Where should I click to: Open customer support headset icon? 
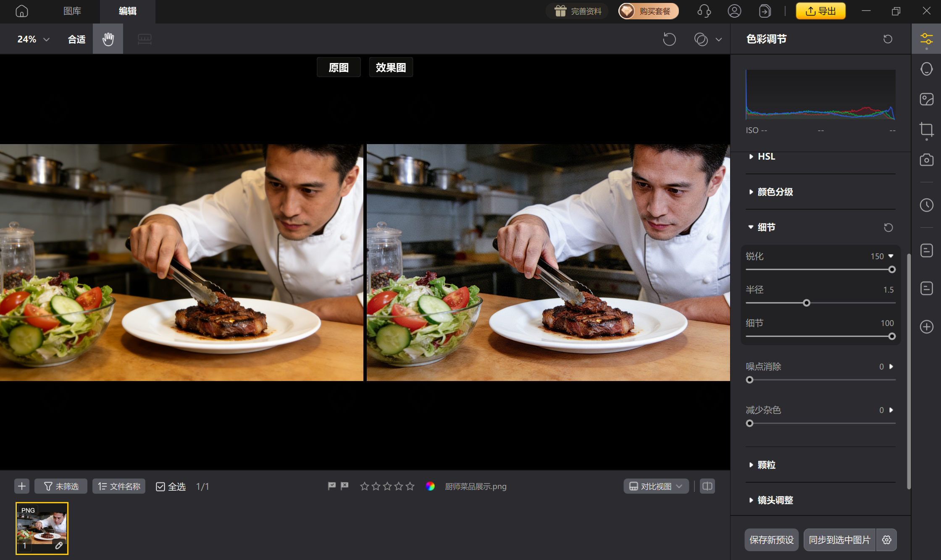click(x=704, y=11)
